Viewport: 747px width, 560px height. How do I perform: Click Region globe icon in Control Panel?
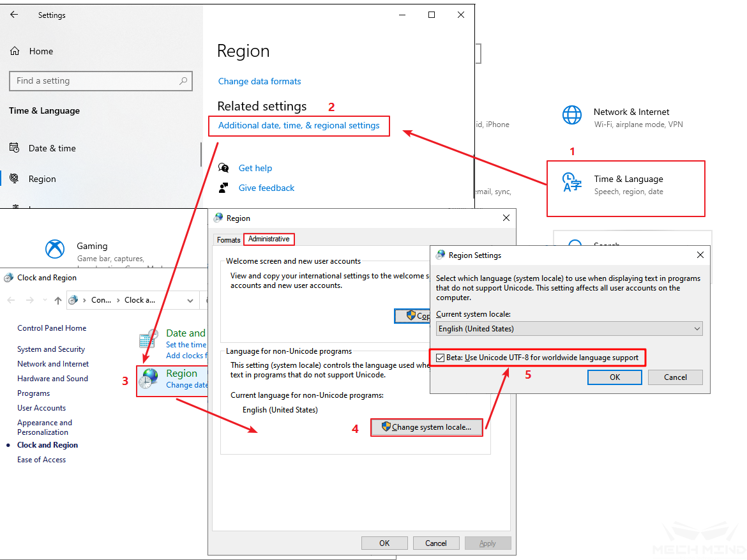(x=149, y=379)
